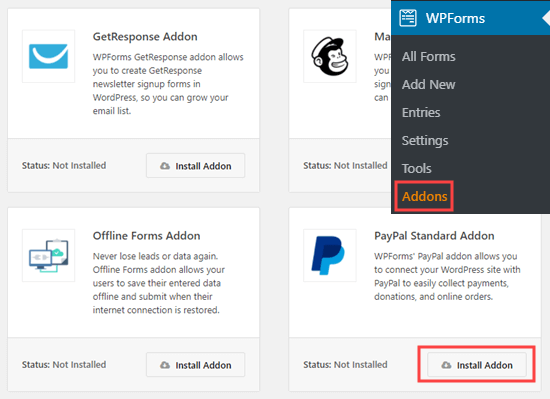Screen dimensions: 550x399
Task: Click the Offline Forms Addon title
Action: point(146,236)
